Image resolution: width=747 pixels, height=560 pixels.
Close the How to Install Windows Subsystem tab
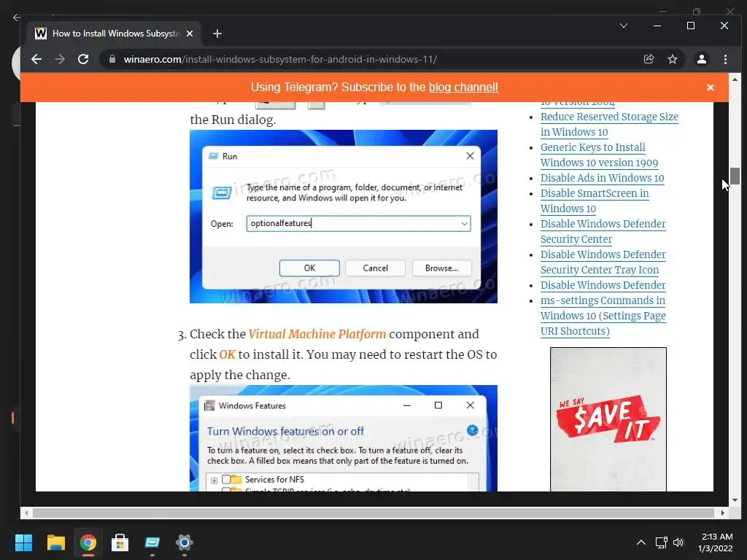190,34
